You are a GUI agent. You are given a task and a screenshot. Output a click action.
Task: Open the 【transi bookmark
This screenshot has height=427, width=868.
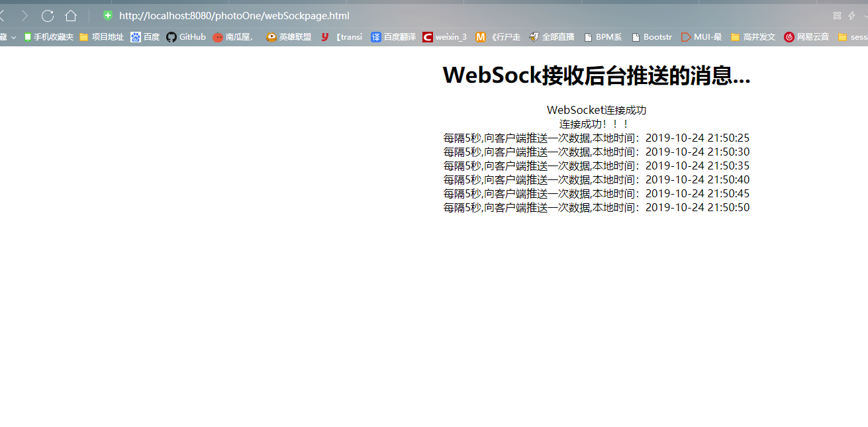point(342,37)
